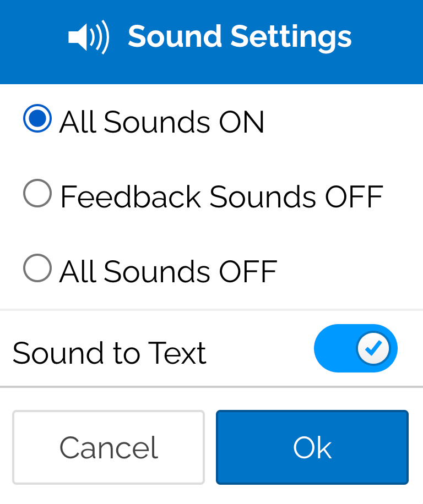Click the blue track of the toggle

334,348
